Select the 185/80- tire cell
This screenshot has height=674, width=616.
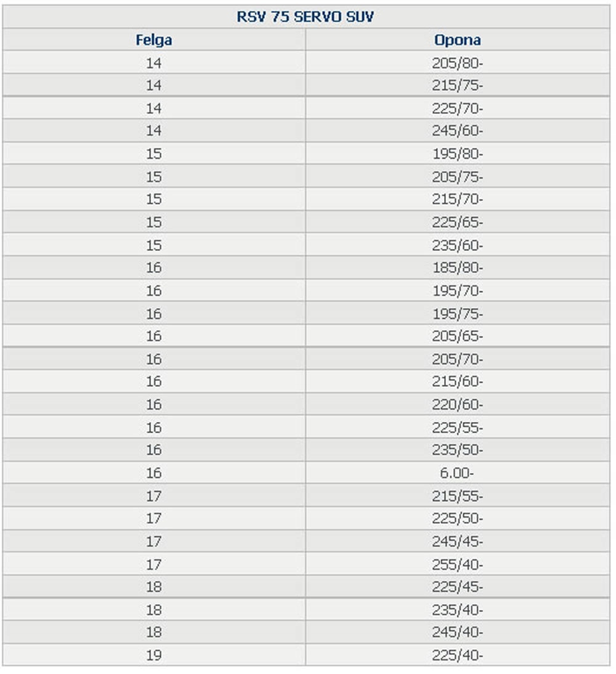[457, 268]
